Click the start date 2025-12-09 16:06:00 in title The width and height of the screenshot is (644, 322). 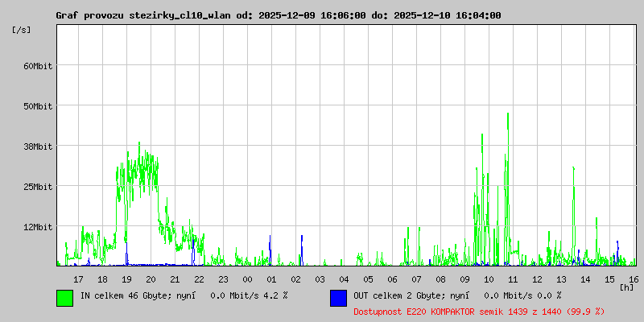coord(312,15)
